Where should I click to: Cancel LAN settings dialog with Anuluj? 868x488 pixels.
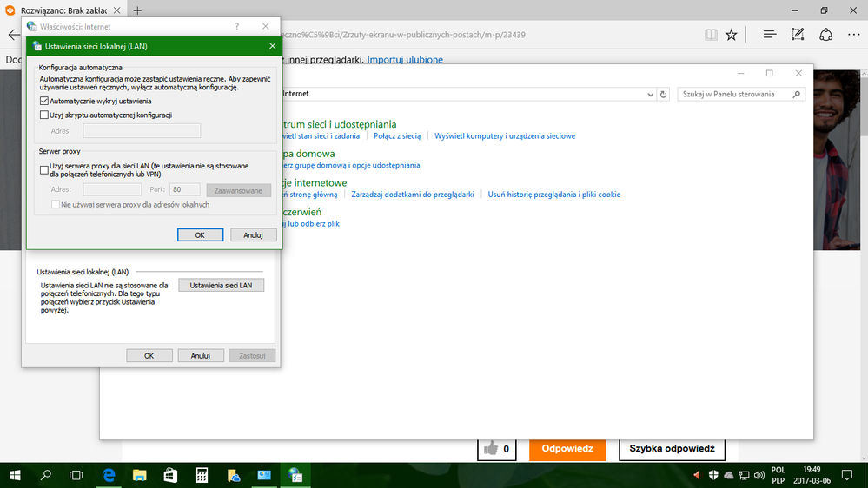coord(254,235)
